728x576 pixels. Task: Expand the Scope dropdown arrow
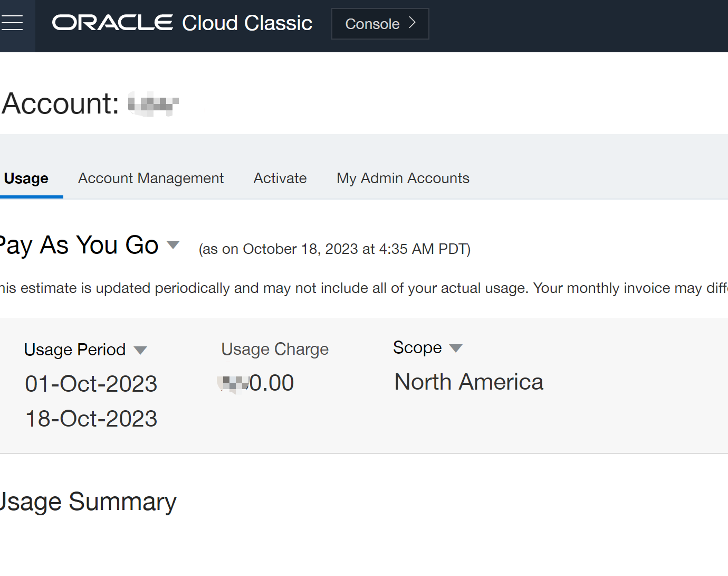tap(456, 348)
